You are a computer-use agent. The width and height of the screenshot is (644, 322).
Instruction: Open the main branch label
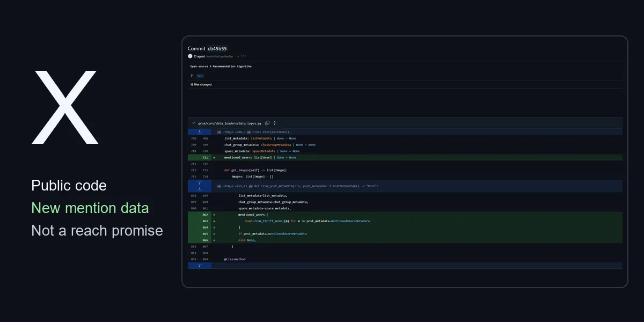point(200,76)
